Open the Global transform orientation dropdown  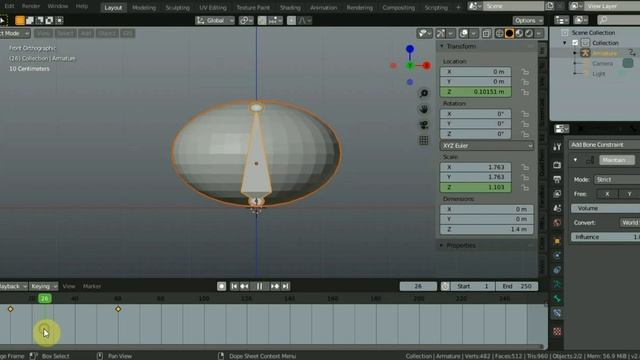pos(215,20)
